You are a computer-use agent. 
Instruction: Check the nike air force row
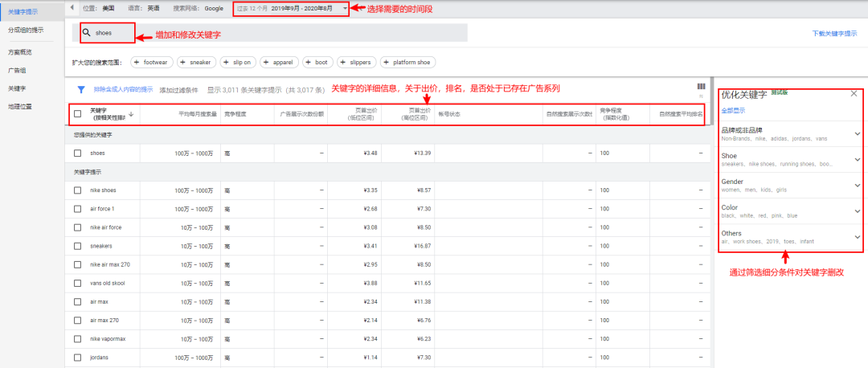click(x=77, y=227)
